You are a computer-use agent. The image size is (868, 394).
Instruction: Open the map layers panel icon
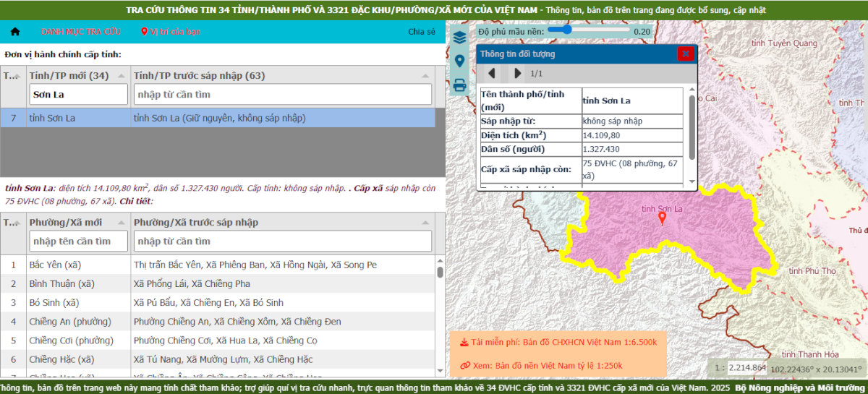pyautogui.click(x=459, y=38)
